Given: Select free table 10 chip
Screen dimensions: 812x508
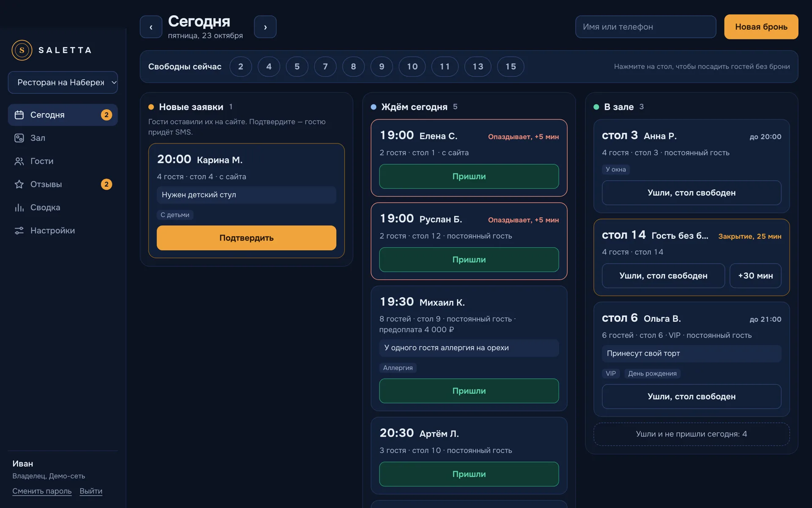Looking at the screenshot, I should pyautogui.click(x=412, y=66).
